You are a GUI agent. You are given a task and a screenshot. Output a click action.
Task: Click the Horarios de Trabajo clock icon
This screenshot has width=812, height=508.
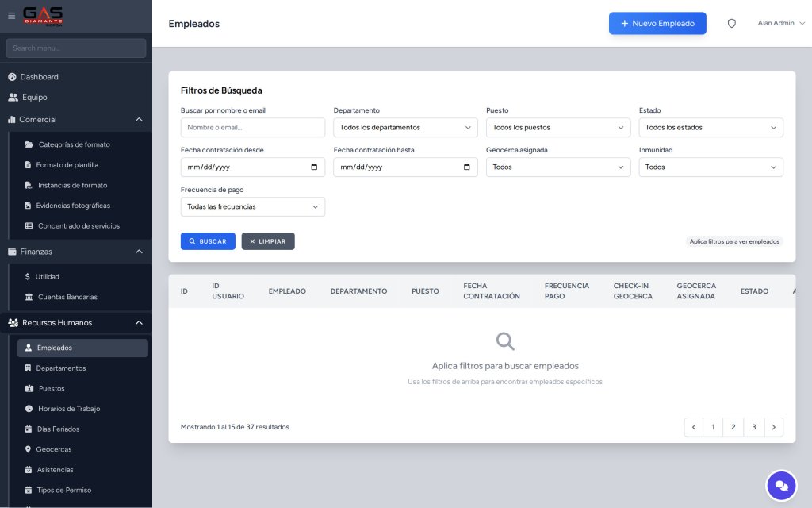(x=29, y=409)
